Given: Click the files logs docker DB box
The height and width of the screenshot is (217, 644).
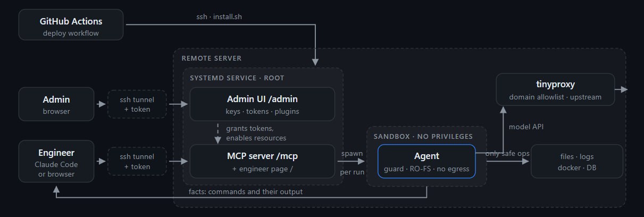Looking at the screenshot, I should coord(577,161).
